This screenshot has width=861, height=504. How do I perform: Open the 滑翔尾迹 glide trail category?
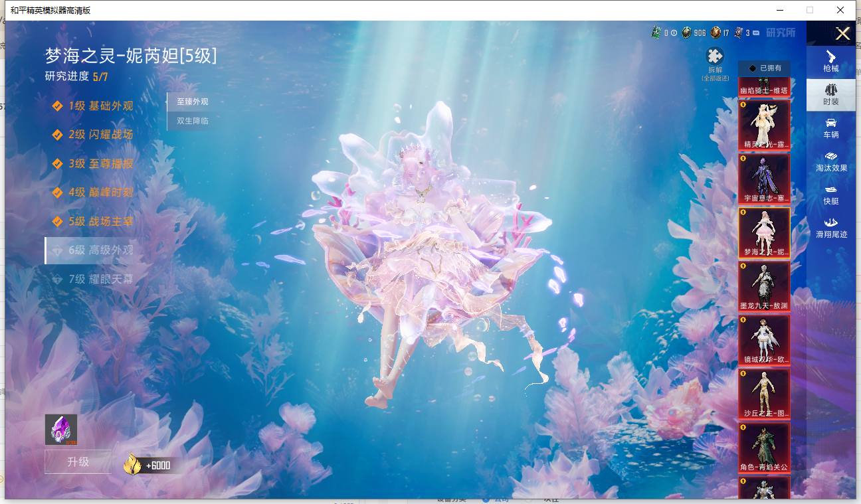pyautogui.click(x=830, y=228)
